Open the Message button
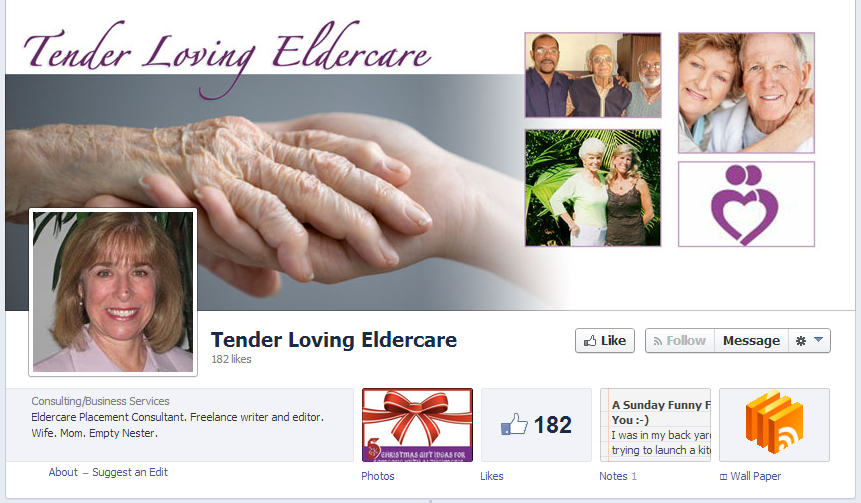 pos(751,340)
